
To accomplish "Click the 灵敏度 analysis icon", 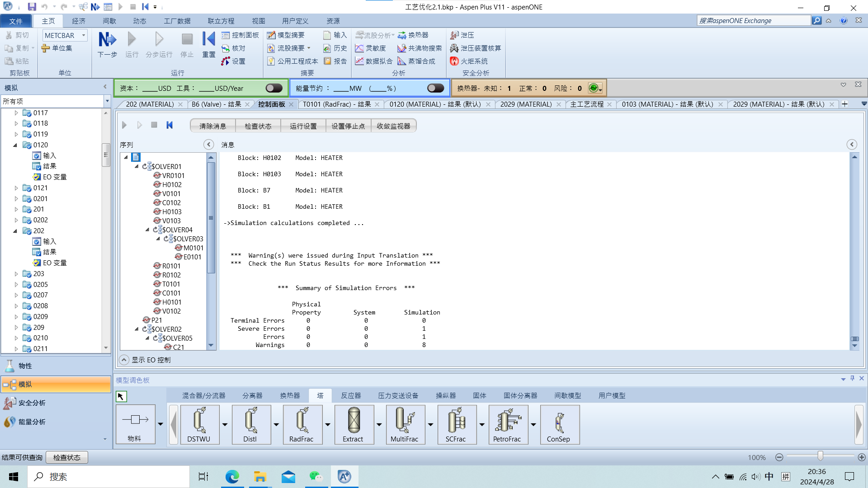I will pos(371,48).
